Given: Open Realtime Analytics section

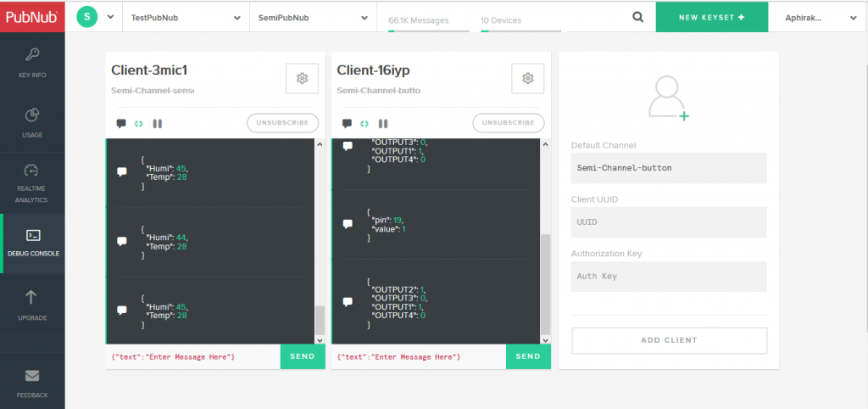Looking at the screenshot, I should [32, 182].
